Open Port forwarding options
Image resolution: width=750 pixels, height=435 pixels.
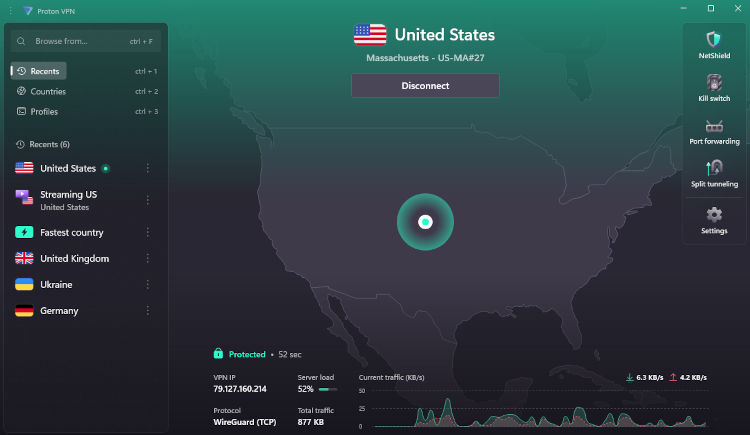point(714,132)
